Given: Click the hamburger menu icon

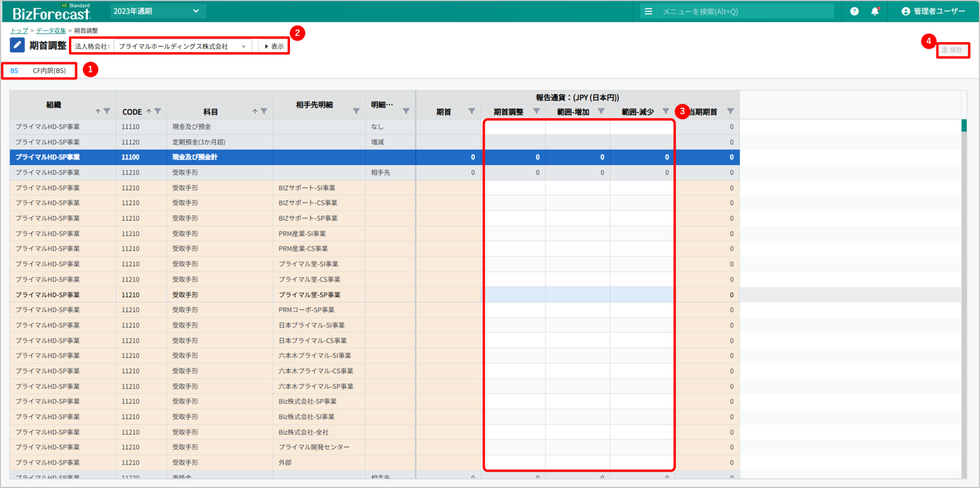Looking at the screenshot, I should tap(648, 11).
